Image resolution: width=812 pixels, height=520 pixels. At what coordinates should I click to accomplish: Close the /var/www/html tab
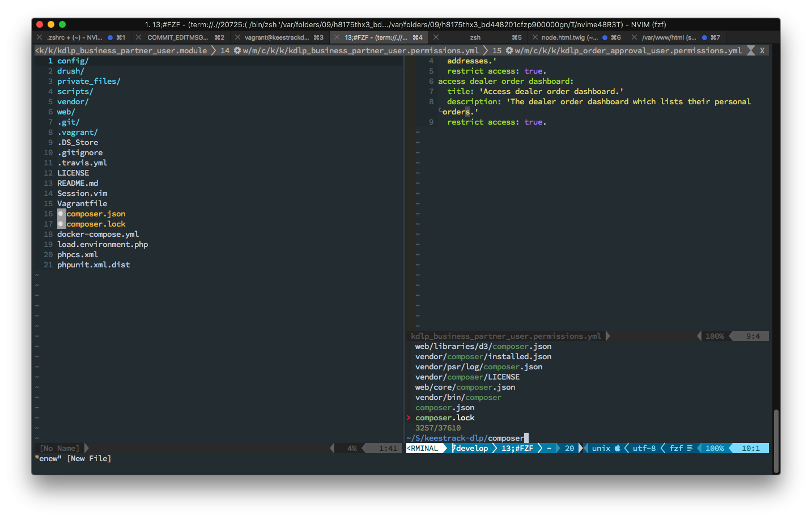click(634, 37)
